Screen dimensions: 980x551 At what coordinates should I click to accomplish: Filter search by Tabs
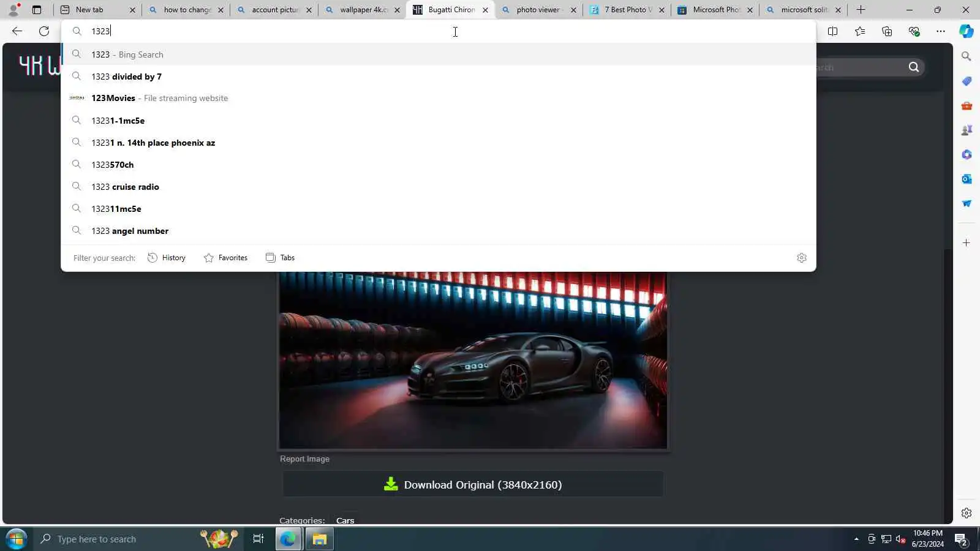point(280,258)
